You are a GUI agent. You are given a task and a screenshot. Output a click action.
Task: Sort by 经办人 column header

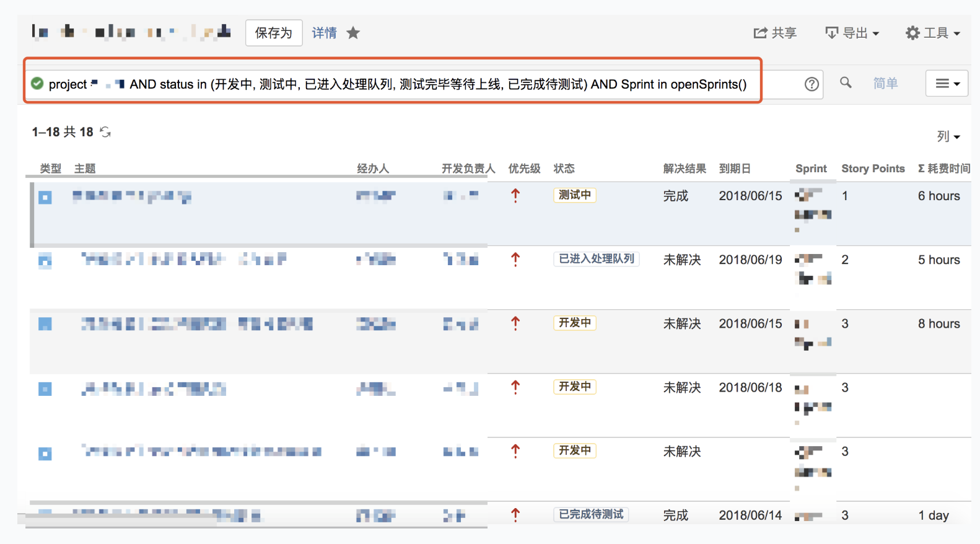click(x=373, y=169)
